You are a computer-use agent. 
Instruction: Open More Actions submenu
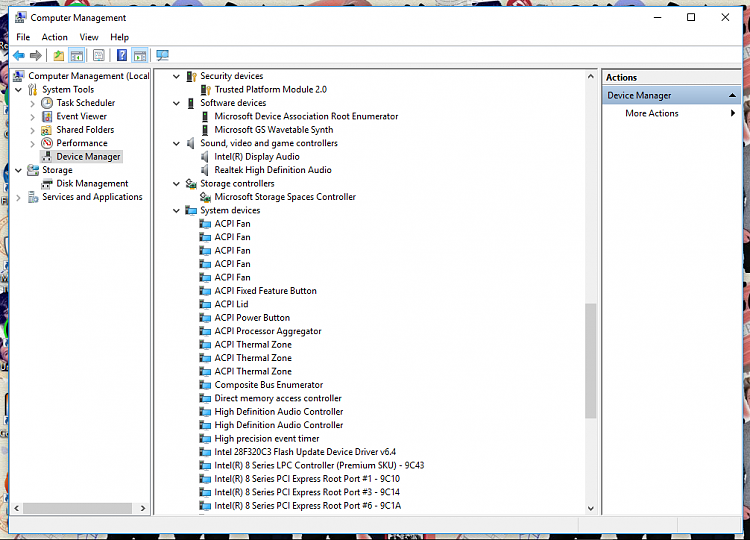point(651,113)
